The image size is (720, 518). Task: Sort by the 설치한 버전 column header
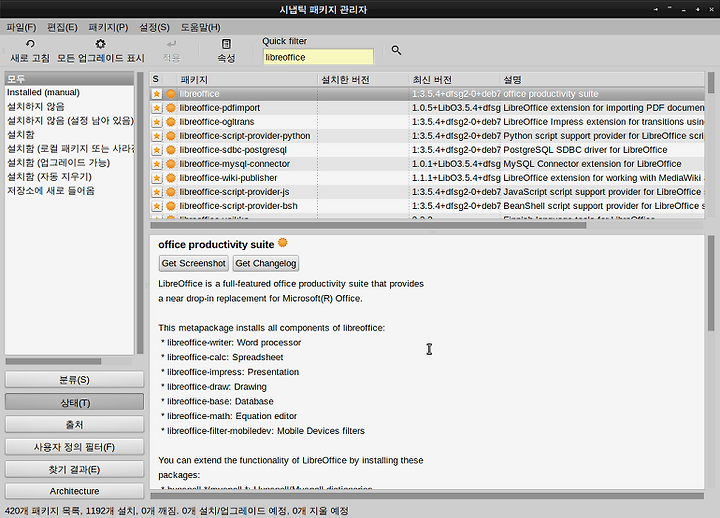[363, 79]
